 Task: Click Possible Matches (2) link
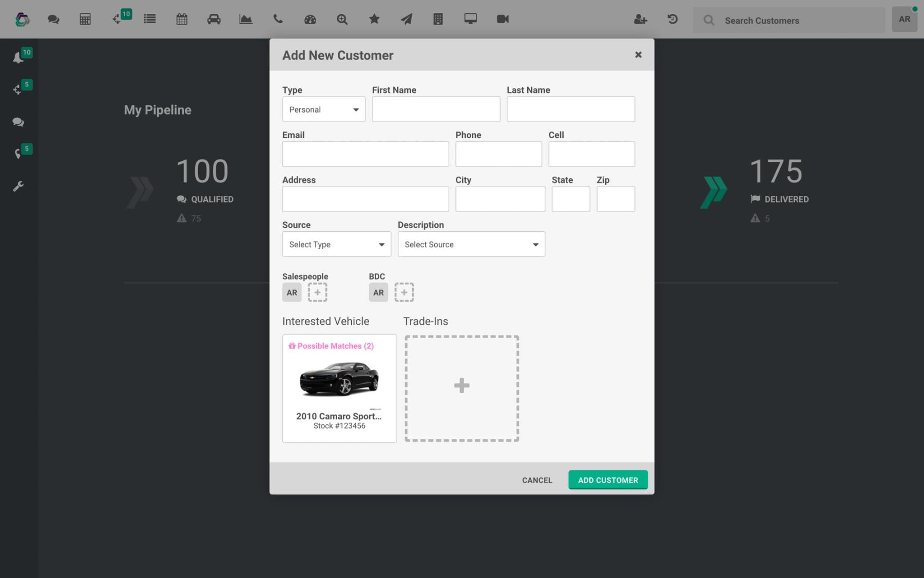[331, 346]
